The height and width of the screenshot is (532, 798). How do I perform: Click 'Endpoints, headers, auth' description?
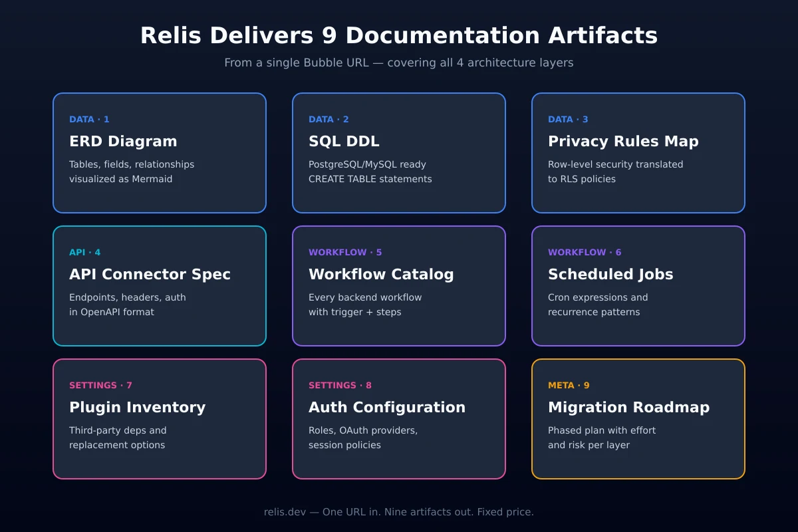pyautogui.click(x=128, y=297)
